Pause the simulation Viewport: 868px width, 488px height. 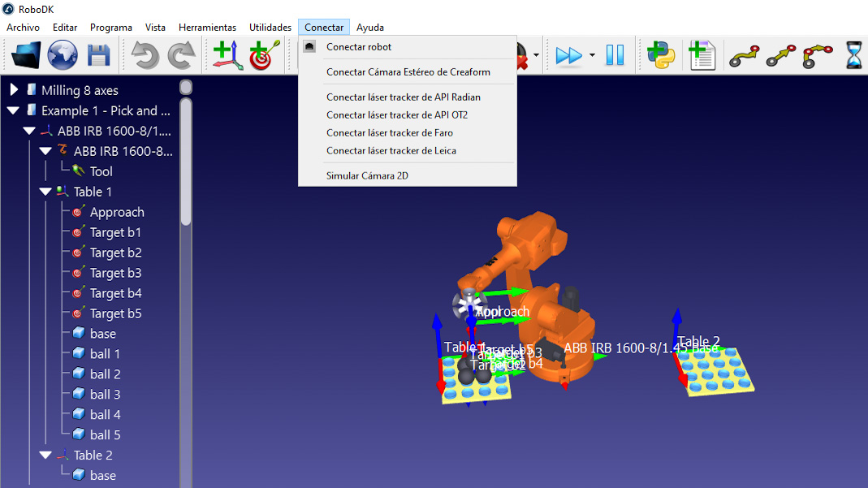pos(615,55)
